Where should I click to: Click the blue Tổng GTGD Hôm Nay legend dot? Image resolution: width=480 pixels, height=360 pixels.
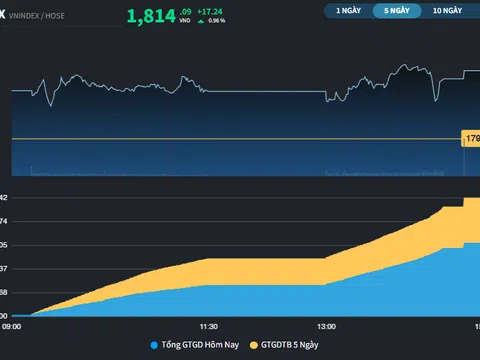tap(154, 345)
